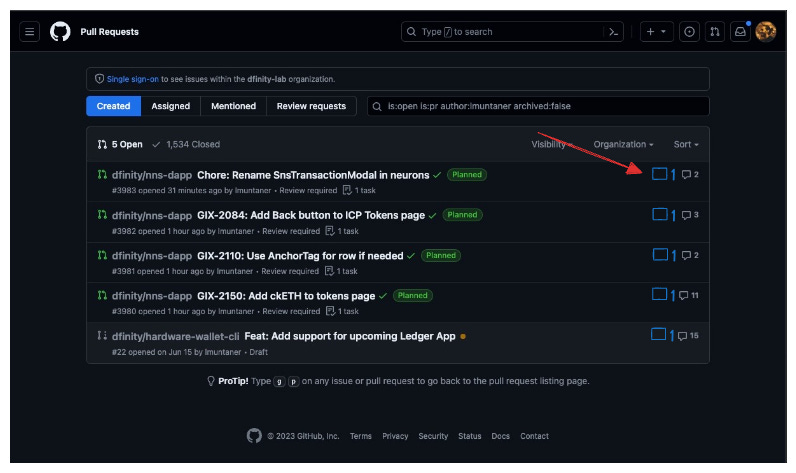Image resolution: width=796 pixels, height=473 pixels.
Task: Click '1 task' icon on PR #3983
Action: [x=347, y=190]
